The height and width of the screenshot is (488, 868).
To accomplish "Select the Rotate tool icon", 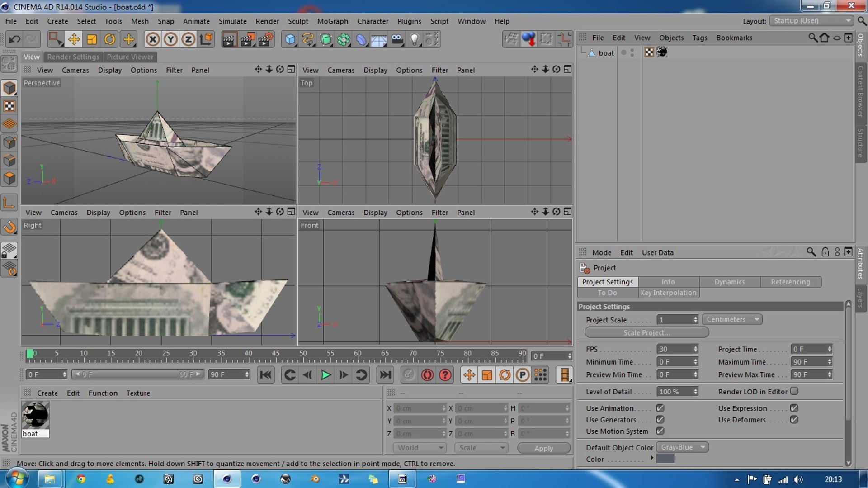I will point(109,39).
